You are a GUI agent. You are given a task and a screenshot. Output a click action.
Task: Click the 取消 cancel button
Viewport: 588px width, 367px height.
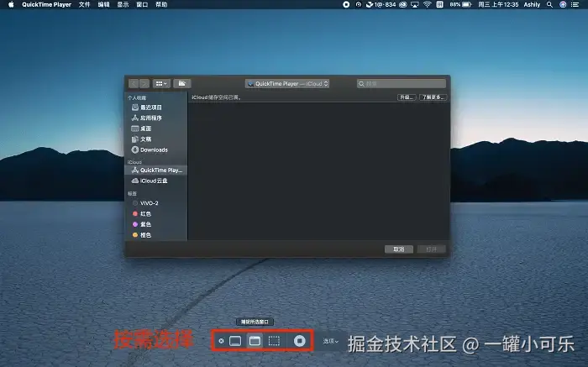point(399,249)
